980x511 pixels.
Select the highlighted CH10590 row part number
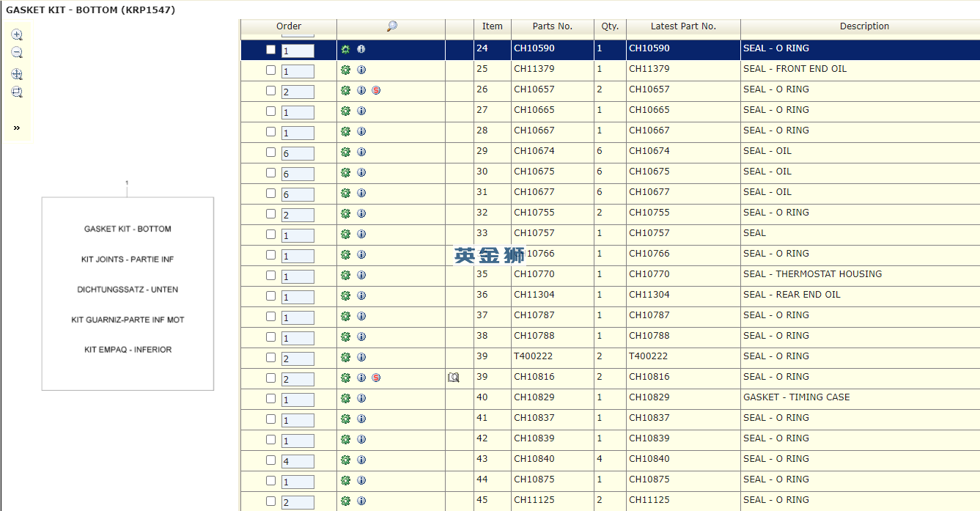pyautogui.click(x=534, y=48)
